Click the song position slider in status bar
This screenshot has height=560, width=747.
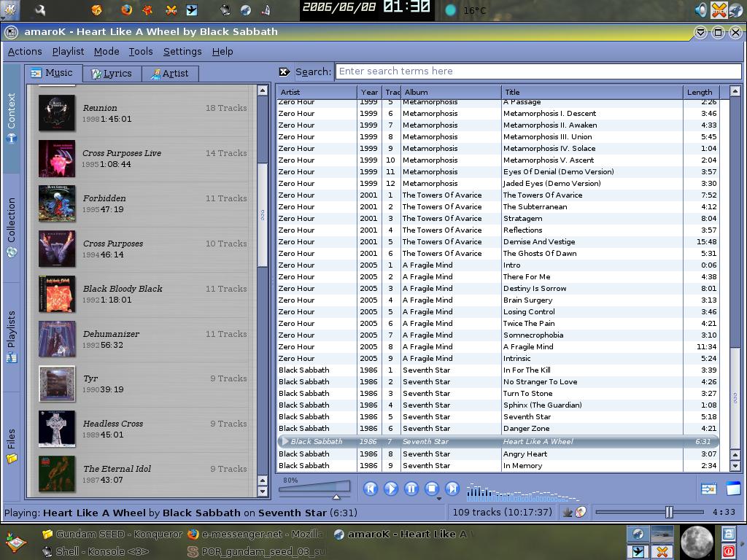649,513
